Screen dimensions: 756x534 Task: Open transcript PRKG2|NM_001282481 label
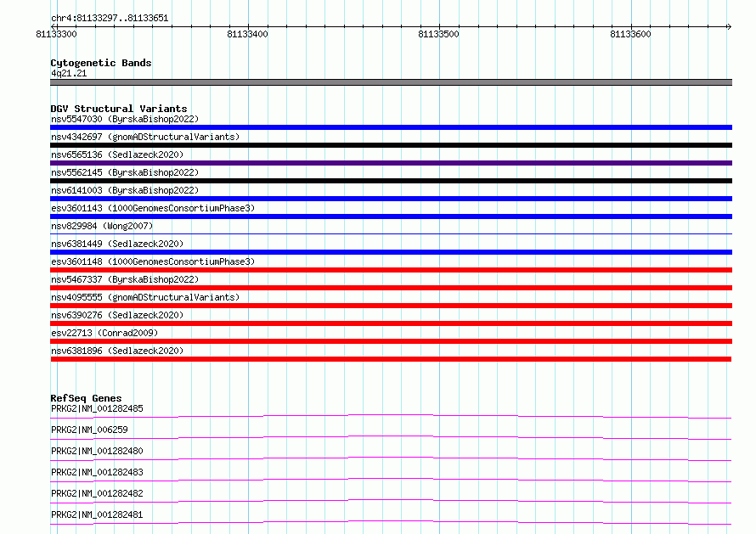[x=97, y=514]
